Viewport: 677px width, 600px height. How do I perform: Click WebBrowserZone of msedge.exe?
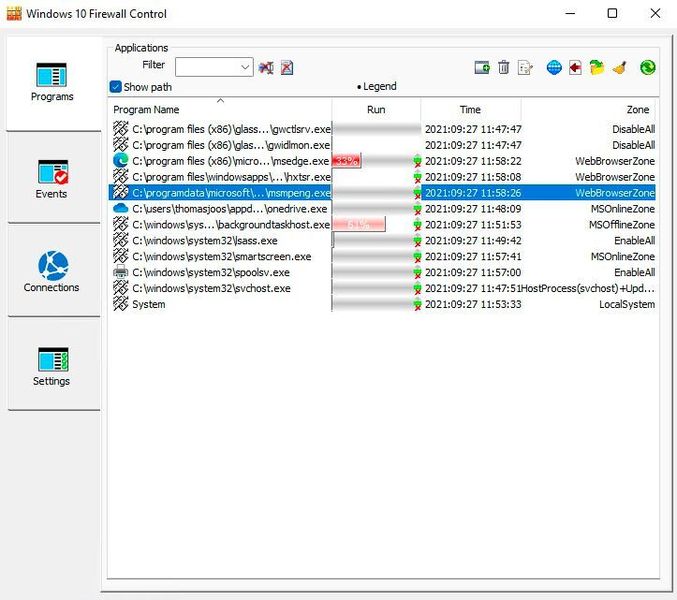pos(615,161)
